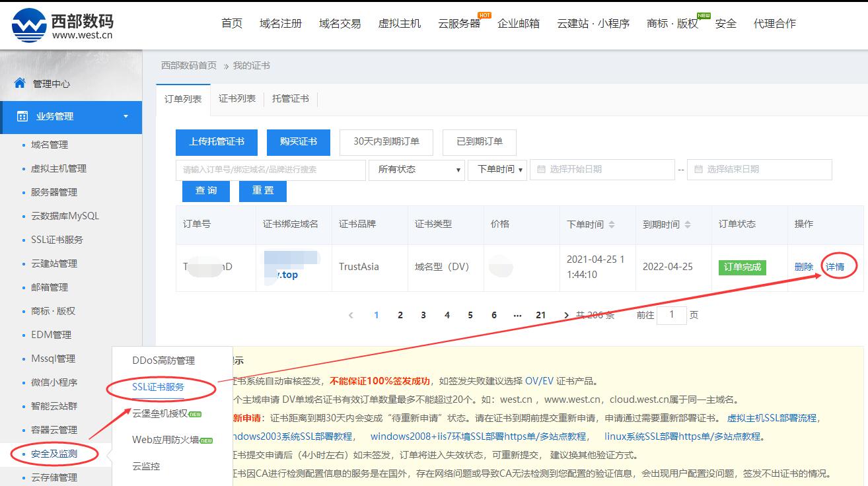
Task: Switch to the 证书列表 tab
Action: (237, 98)
